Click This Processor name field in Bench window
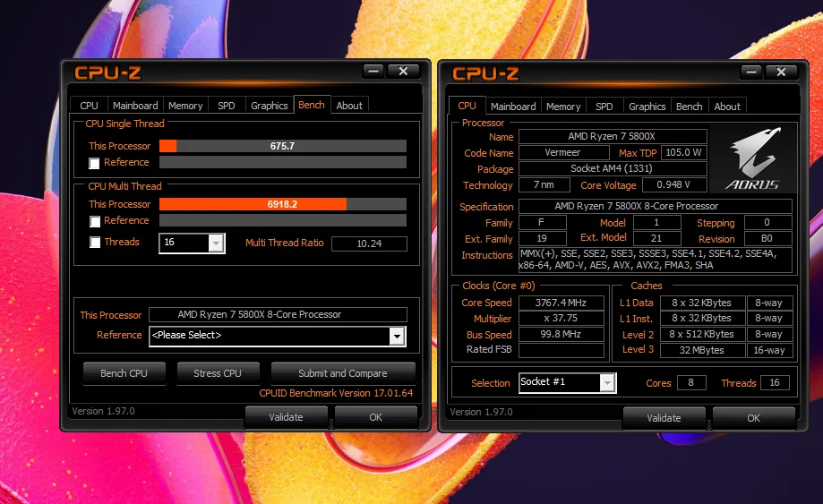823x504 pixels. click(278, 315)
